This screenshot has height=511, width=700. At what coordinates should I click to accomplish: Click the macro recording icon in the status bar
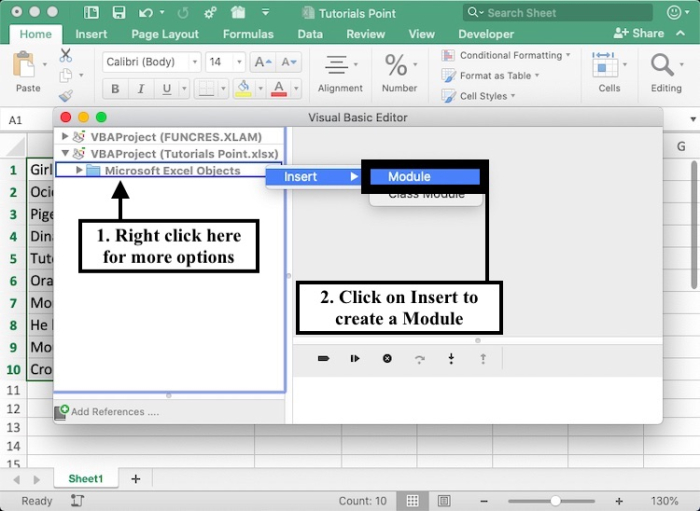click(77, 501)
